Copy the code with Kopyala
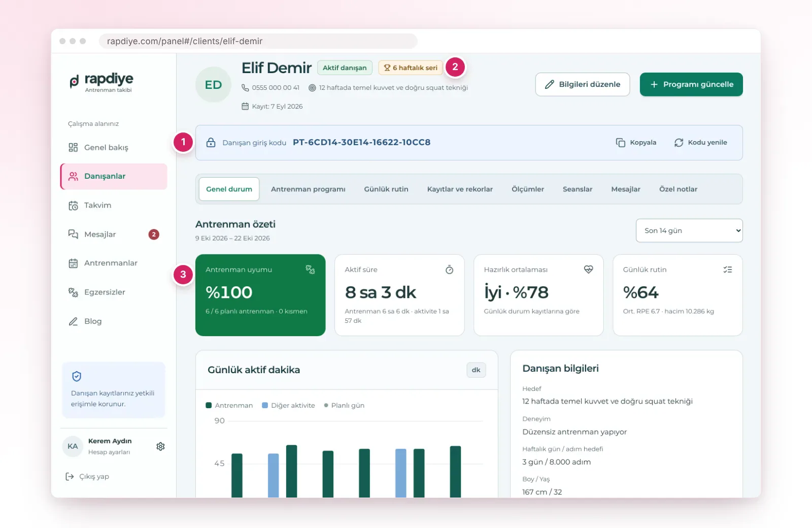812x528 pixels. (x=636, y=143)
